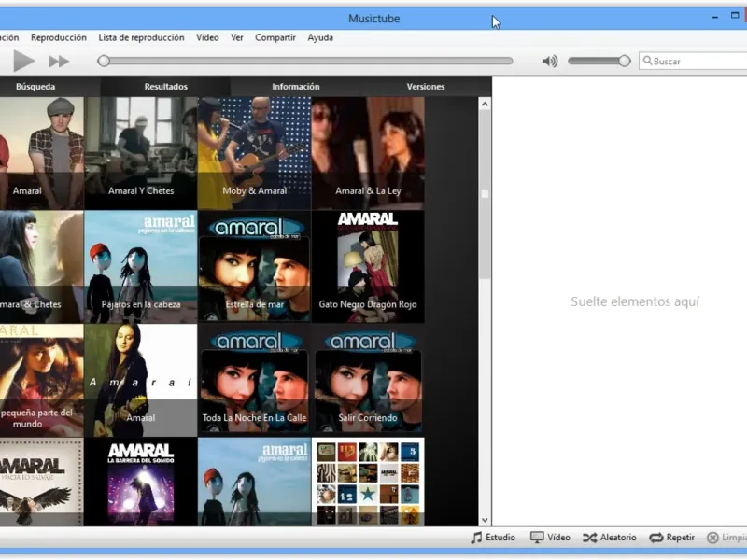Screen dimensions: 747x560
Task: Open the pequeña parte del mundo album
Action: click(41, 381)
